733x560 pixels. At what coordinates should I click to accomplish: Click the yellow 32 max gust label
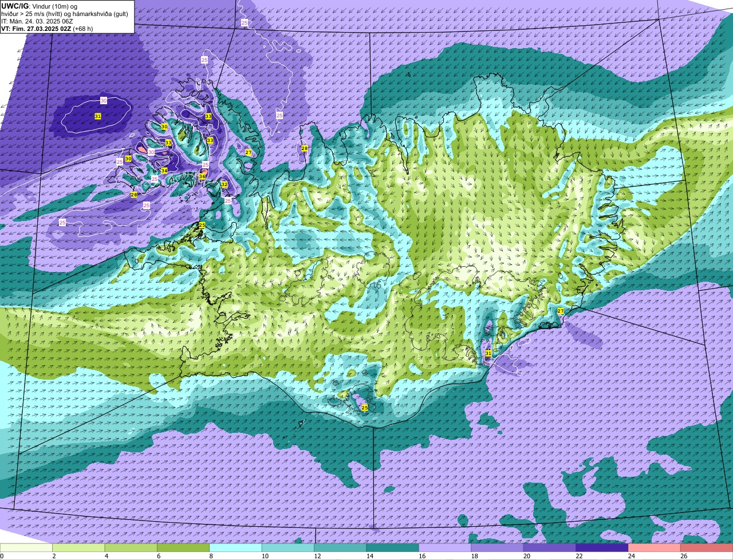tap(224, 184)
